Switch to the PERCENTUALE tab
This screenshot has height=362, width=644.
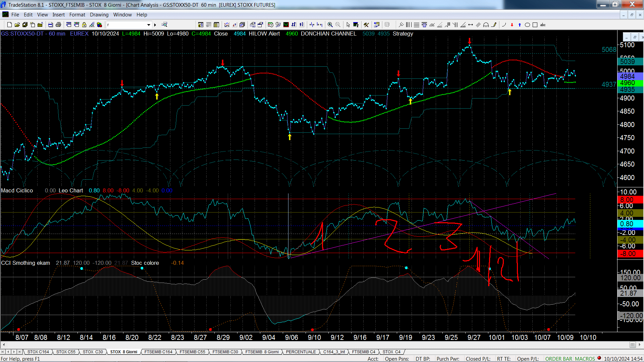(301, 352)
